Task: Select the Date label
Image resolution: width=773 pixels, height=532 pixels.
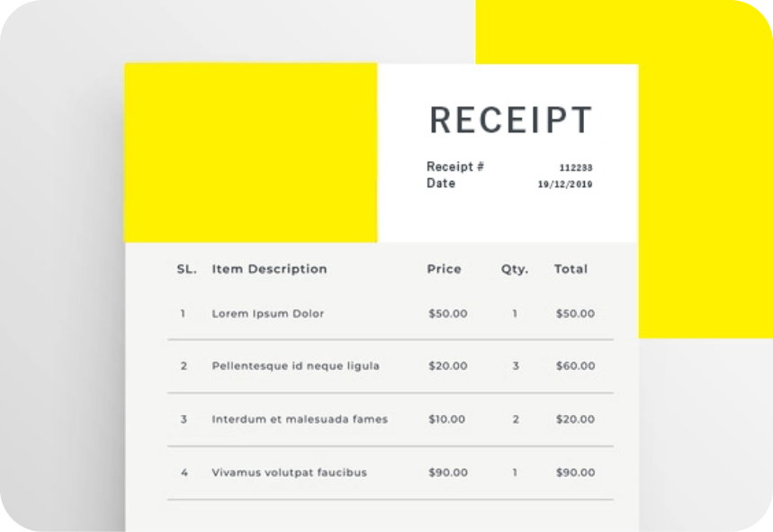Action: (441, 183)
